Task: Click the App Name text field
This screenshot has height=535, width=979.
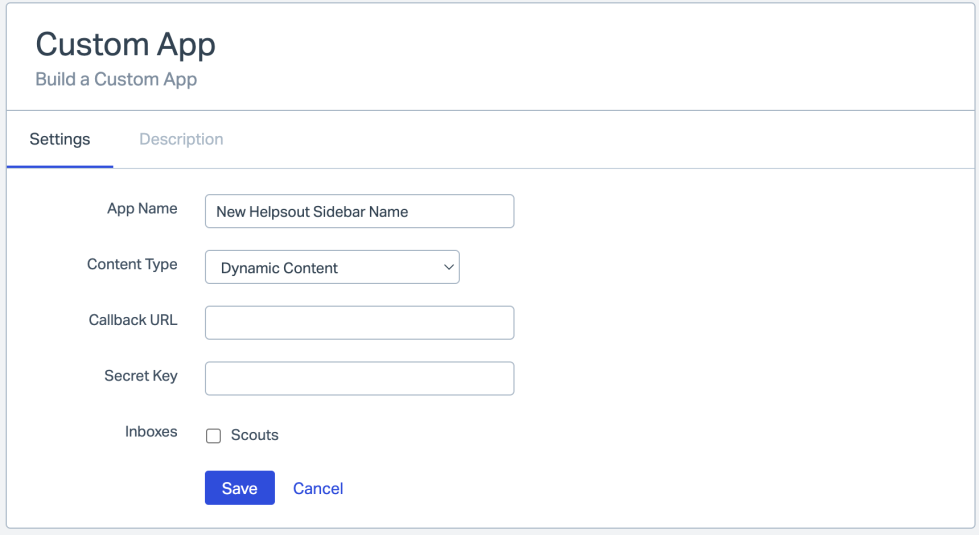Action: 359,211
